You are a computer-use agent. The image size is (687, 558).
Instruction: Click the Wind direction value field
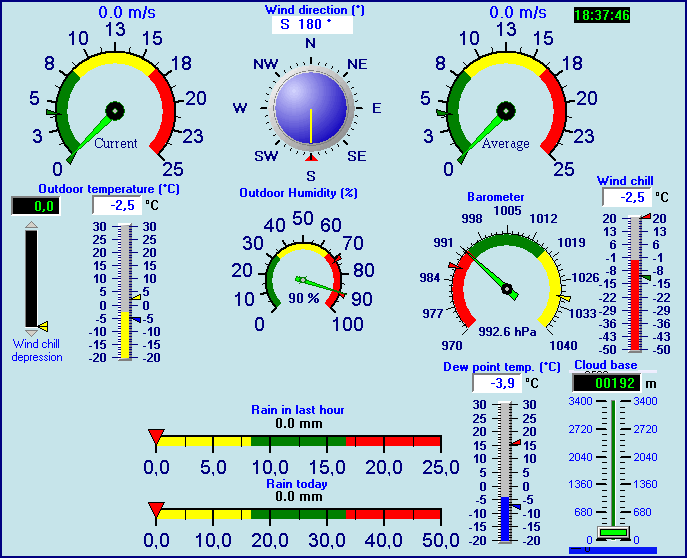point(311,24)
